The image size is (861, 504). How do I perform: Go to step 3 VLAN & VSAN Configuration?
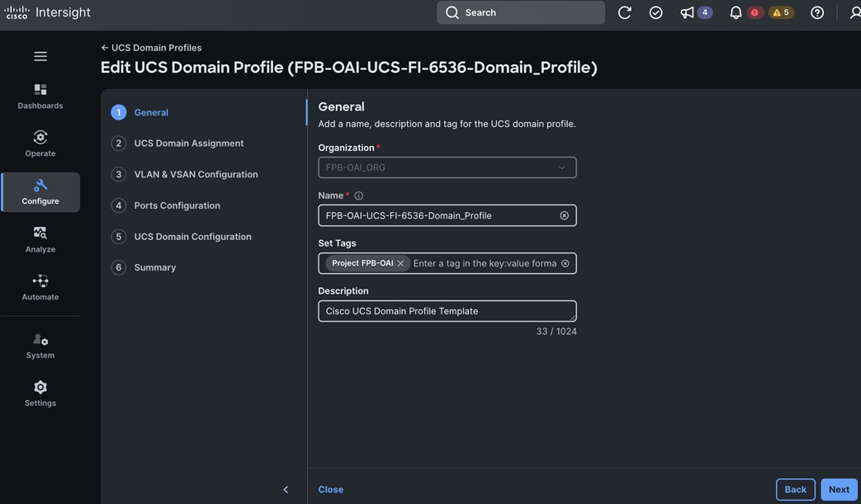click(x=185, y=174)
